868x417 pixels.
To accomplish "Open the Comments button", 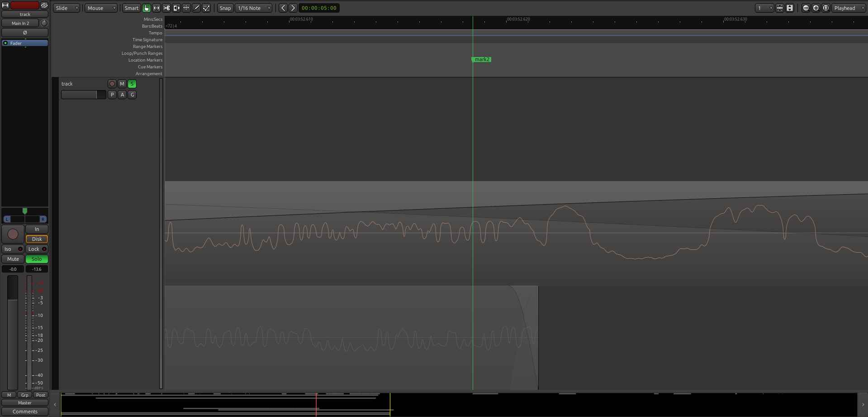I will [x=25, y=412].
